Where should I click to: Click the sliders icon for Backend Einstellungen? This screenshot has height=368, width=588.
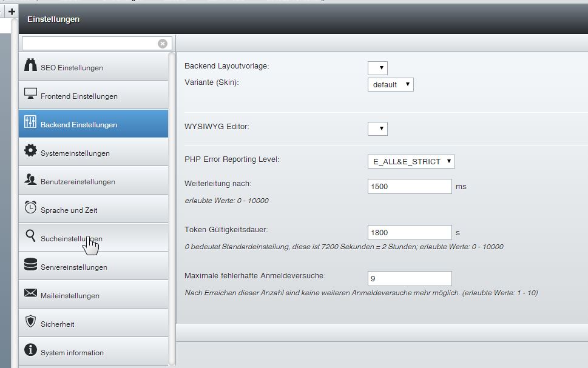click(30, 122)
